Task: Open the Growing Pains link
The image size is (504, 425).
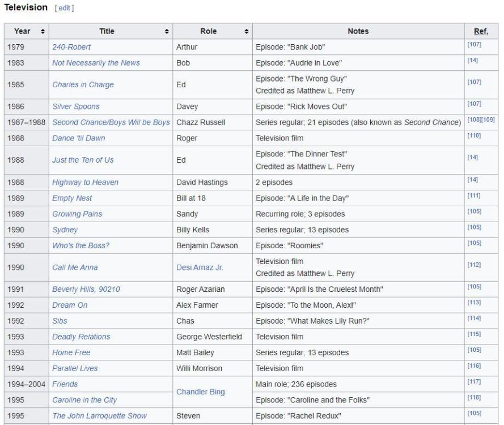Action: coord(77,214)
